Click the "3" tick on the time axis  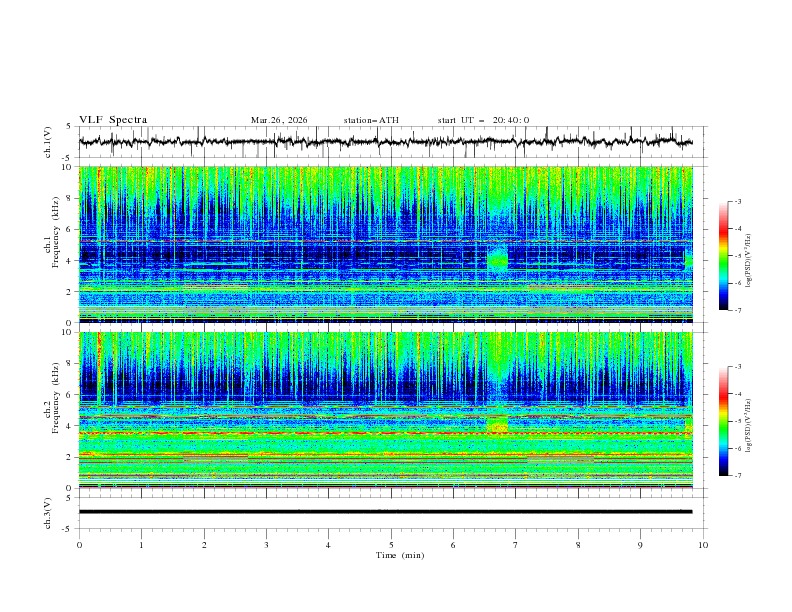click(x=266, y=545)
